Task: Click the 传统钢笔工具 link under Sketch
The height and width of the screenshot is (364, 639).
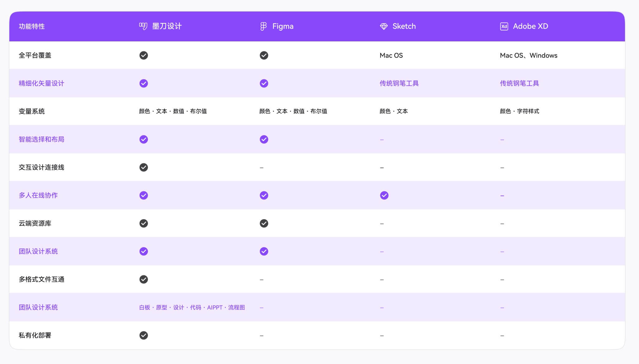Action: [x=399, y=83]
